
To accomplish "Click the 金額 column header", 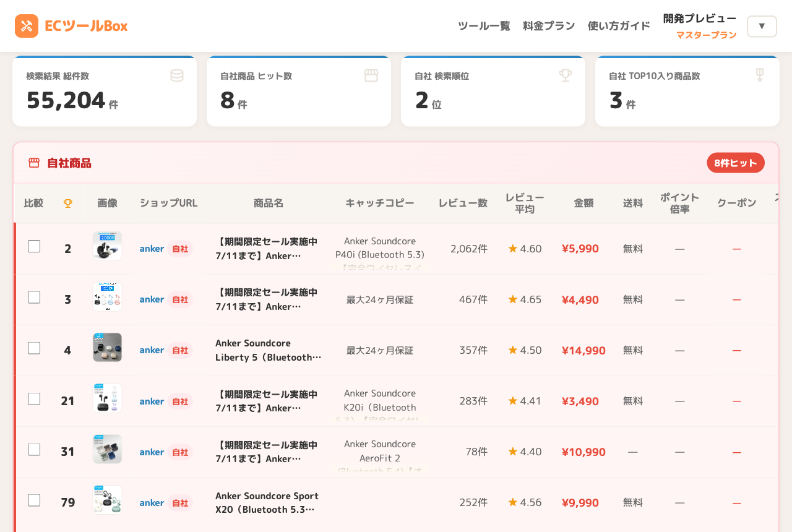I will click(x=583, y=203).
